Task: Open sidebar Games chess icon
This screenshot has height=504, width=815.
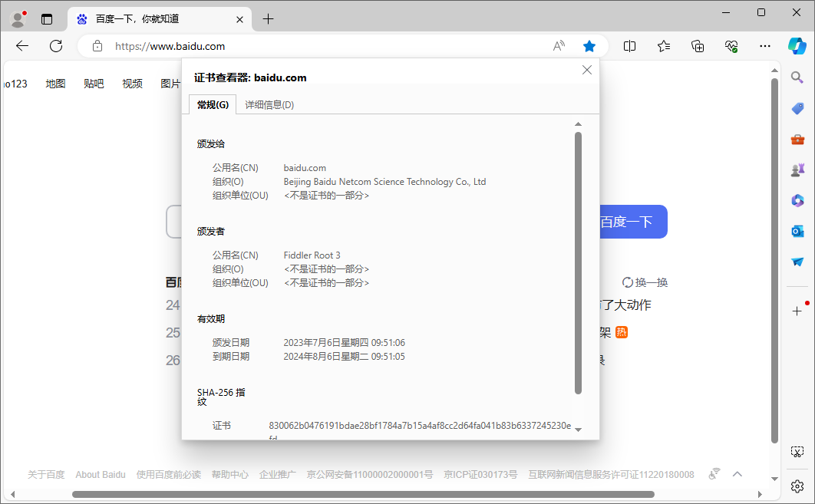Action: 797,170
